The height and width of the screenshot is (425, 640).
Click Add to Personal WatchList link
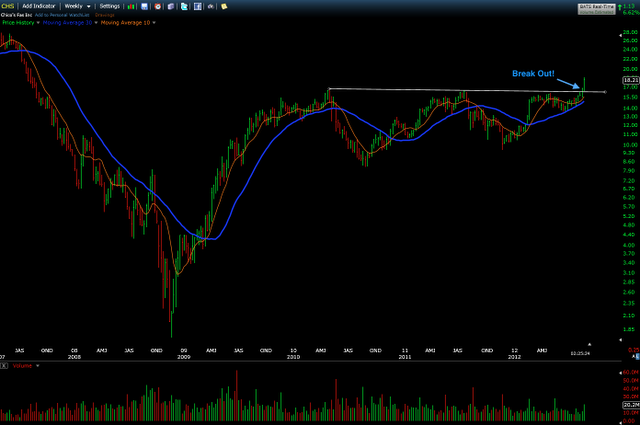click(62, 15)
